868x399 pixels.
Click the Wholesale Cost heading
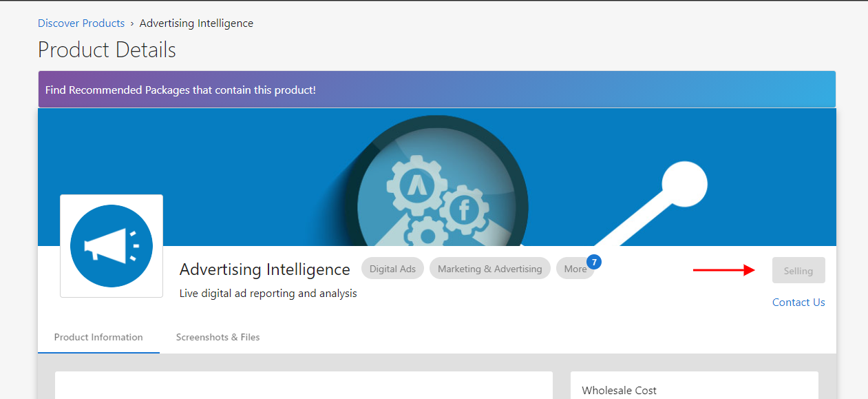620,391
